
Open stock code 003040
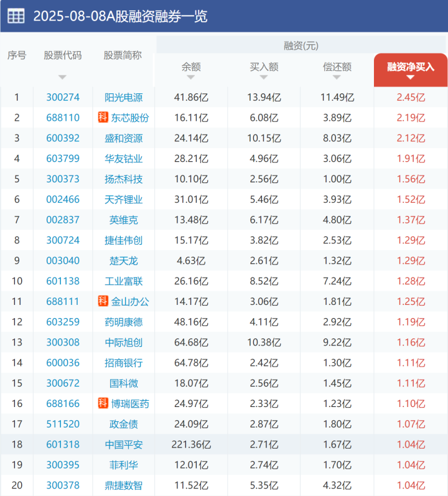pyautogui.click(x=63, y=261)
